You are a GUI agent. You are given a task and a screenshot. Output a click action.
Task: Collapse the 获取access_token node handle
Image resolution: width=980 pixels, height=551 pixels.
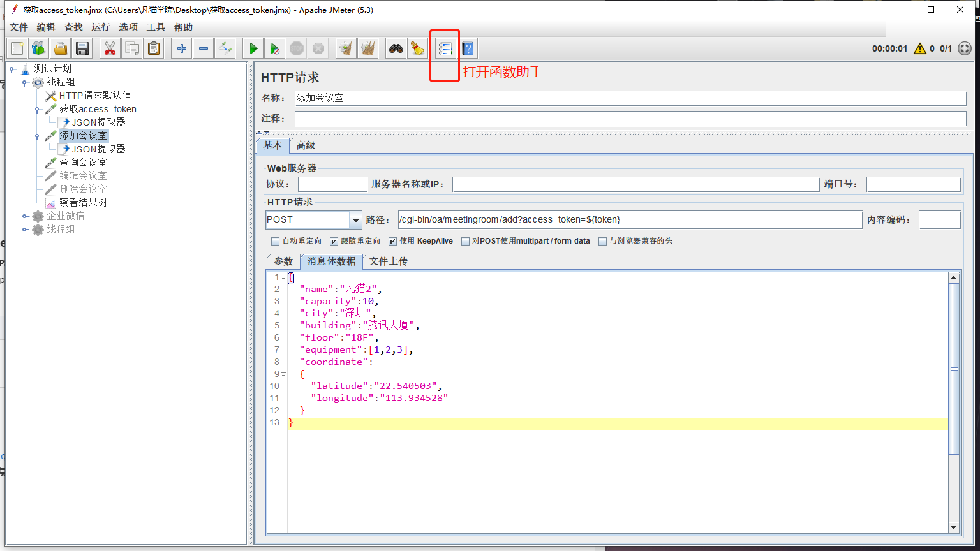coord(38,109)
